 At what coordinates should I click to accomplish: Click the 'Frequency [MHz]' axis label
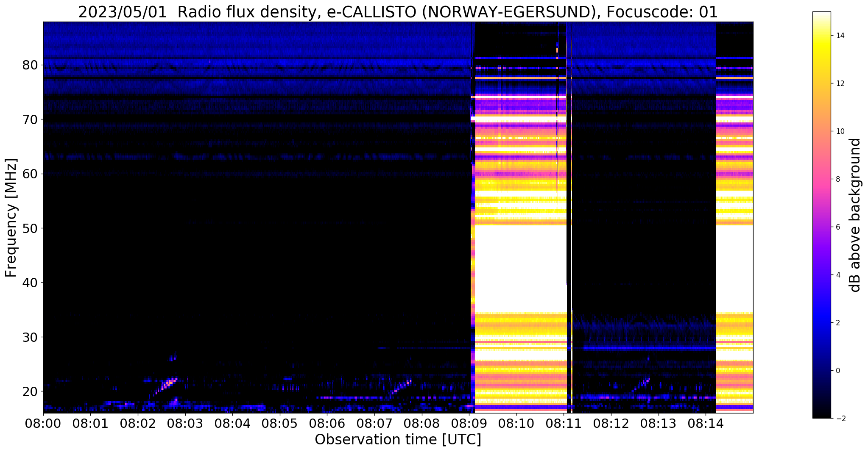(11, 218)
